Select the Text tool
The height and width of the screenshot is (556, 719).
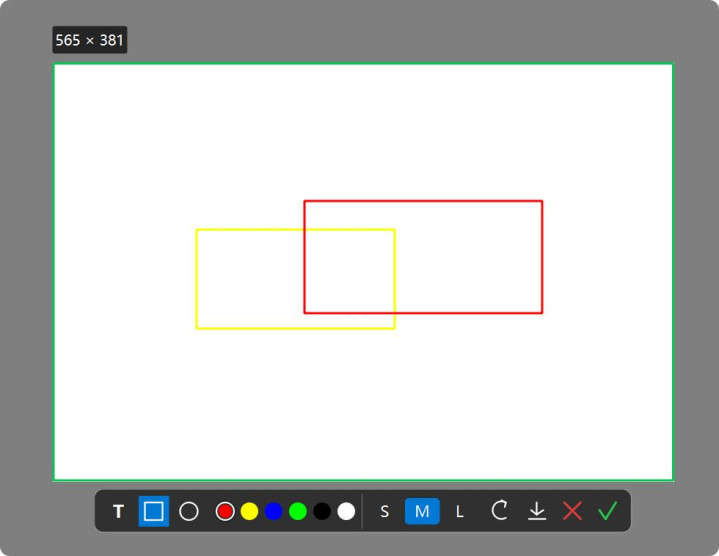tap(118, 511)
